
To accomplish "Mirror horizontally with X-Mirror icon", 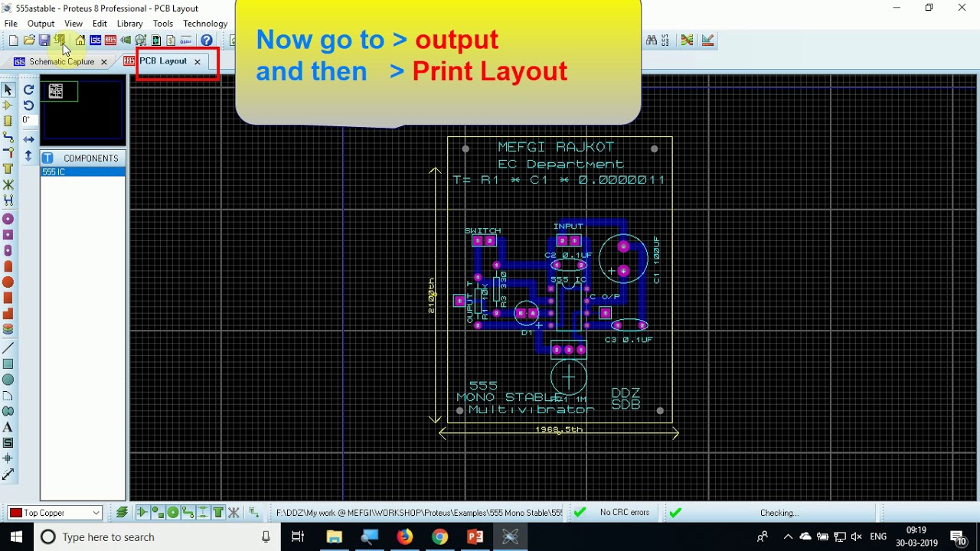I will tap(28, 139).
